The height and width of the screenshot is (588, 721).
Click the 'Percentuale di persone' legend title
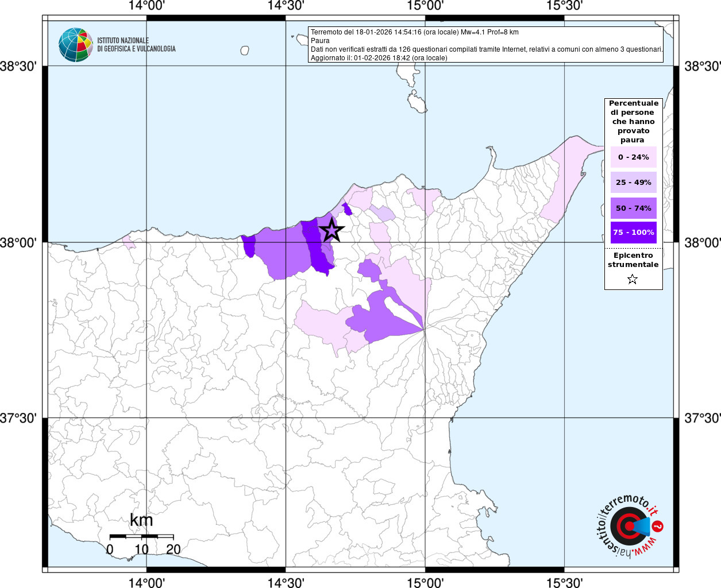point(633,121)
